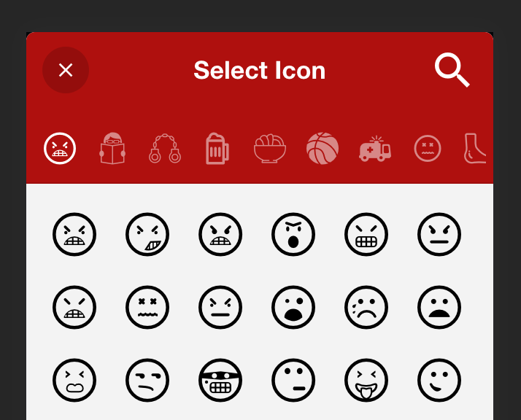
Task: Select the angry face category tab
Action: click(60, 149)
